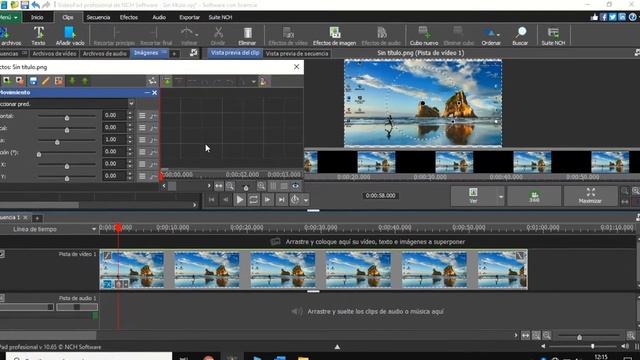Adjust the volume slider in status bar
This screenshot has width=640, height=360.
point(592,346)
